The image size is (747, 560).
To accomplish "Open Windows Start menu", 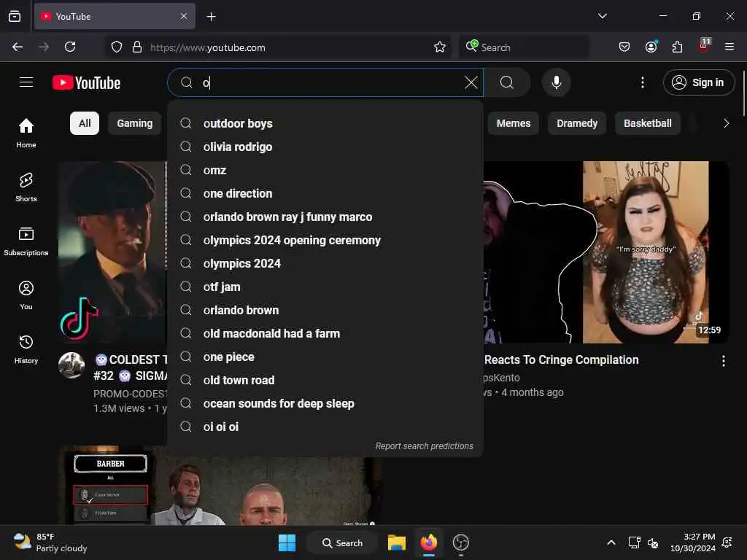I will click(x=287, y=542).
